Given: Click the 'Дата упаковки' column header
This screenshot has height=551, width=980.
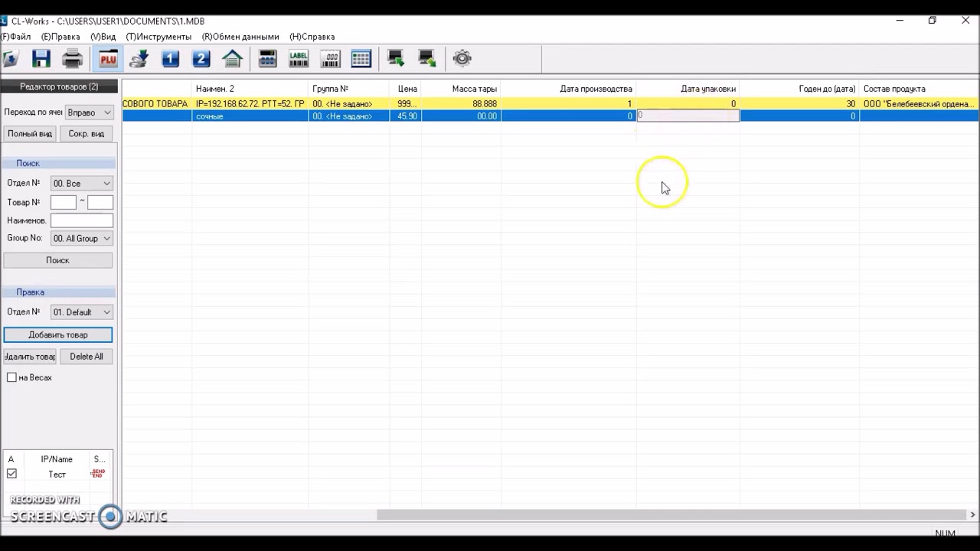Looking at the screenshot, I should [x=688, y=89].
